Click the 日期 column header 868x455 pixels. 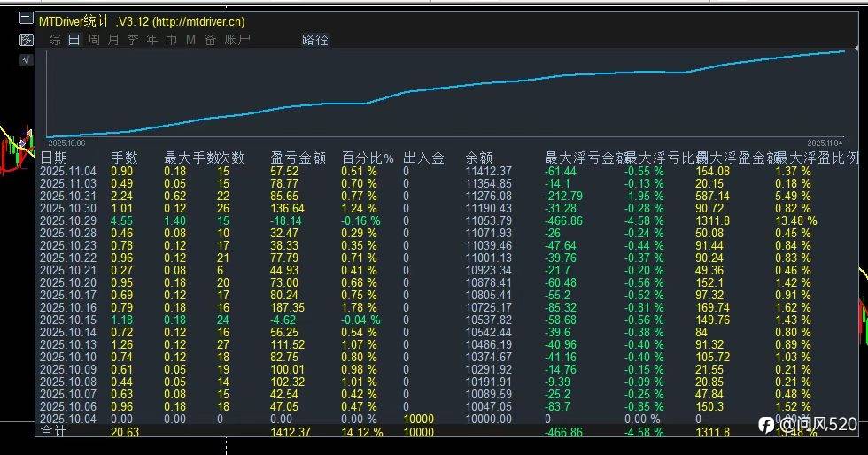point(54,158)
